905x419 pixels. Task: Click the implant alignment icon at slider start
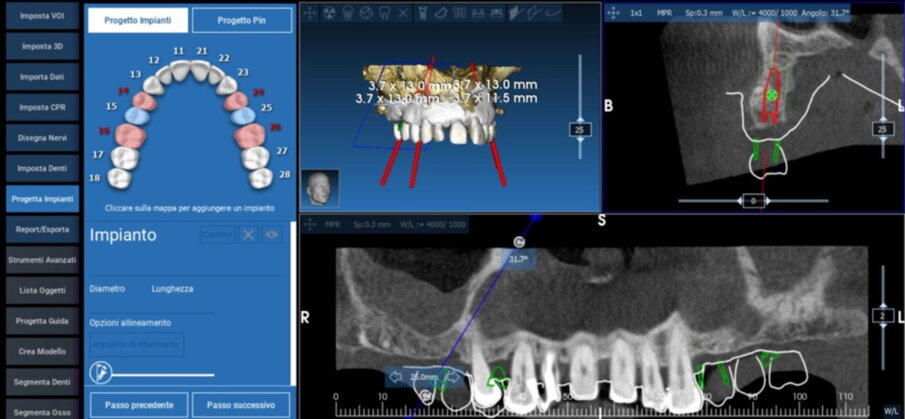coord(99,373)
